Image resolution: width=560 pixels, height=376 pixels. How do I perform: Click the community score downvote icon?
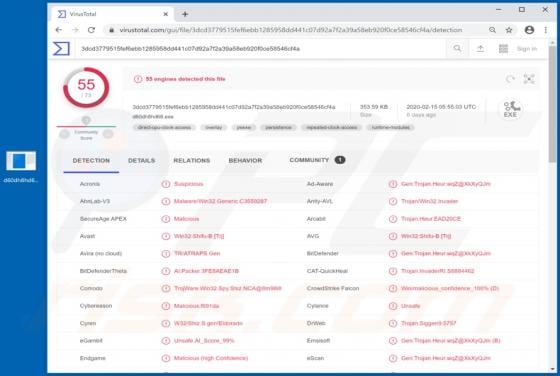[x=64, y=134]
